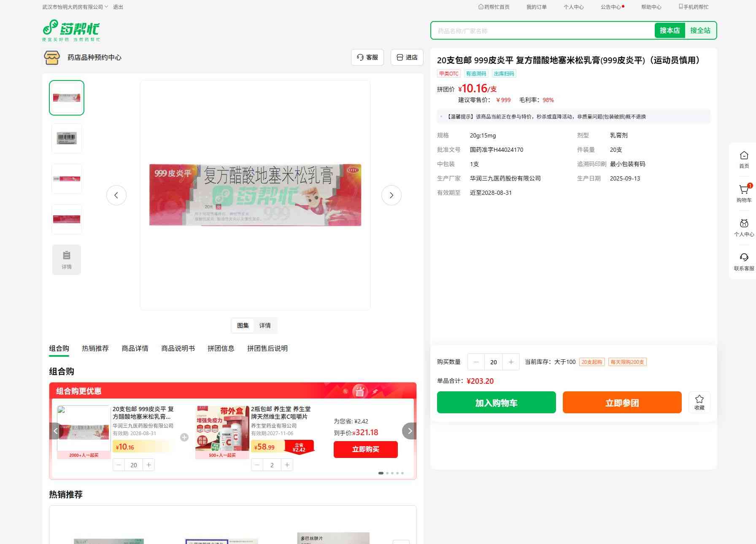Click the orange 立即参团 button
756x544 pixels.
(x=622, y=402)
